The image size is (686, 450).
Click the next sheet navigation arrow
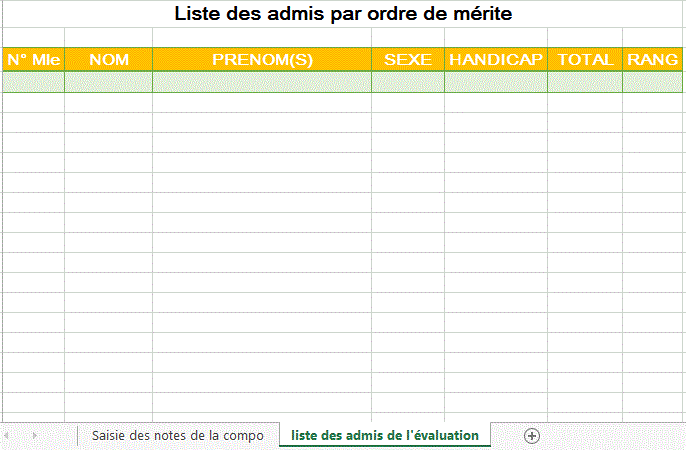(x=35, y=436)
